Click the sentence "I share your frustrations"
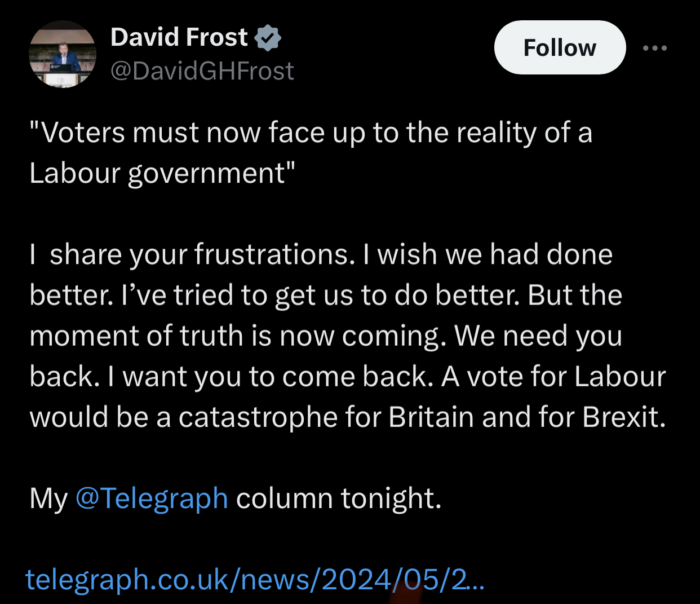The image size is (700, 604). pos(192,254)
